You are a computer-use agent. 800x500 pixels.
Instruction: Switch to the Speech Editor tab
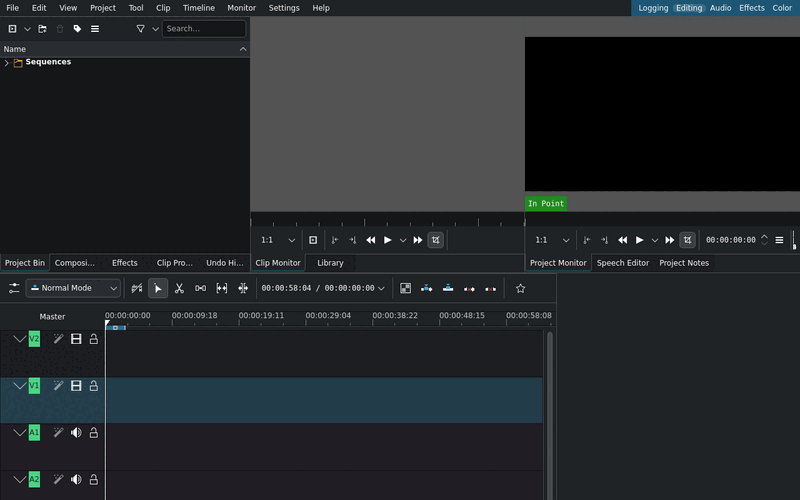click(622, 263)
